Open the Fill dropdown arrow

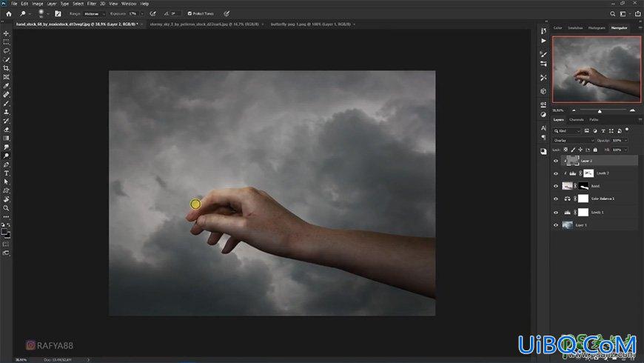click(626, 150)
